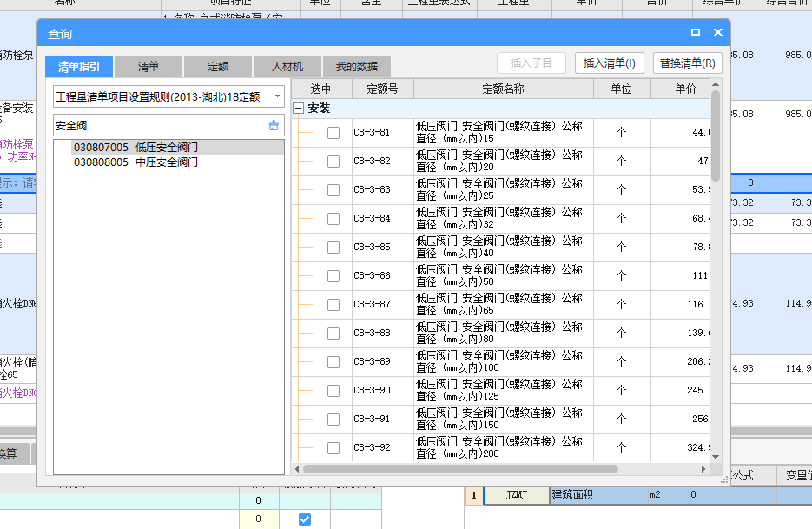Tick checkbox for quota C8-3-88

click(333, 334)
